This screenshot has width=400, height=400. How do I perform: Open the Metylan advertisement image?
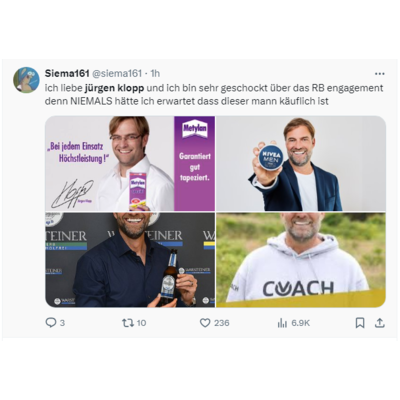pos(130,163)
